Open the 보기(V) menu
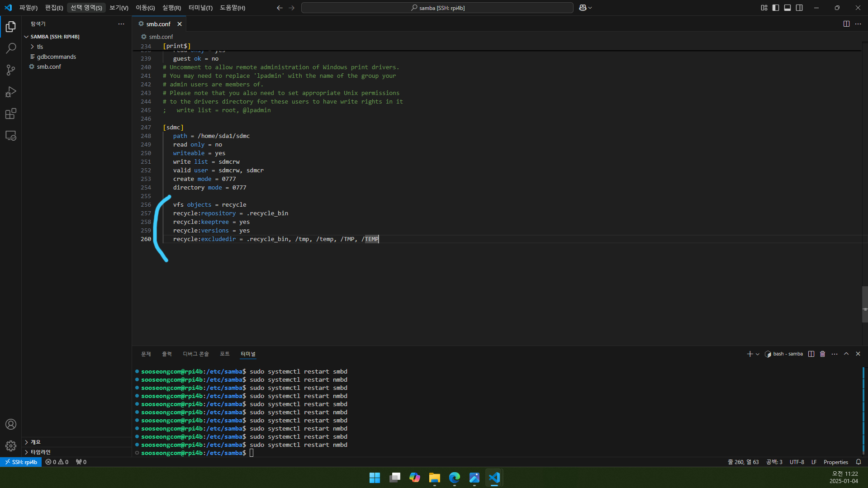This screenshot has width=868, height=488. click(x=119, y=8)
